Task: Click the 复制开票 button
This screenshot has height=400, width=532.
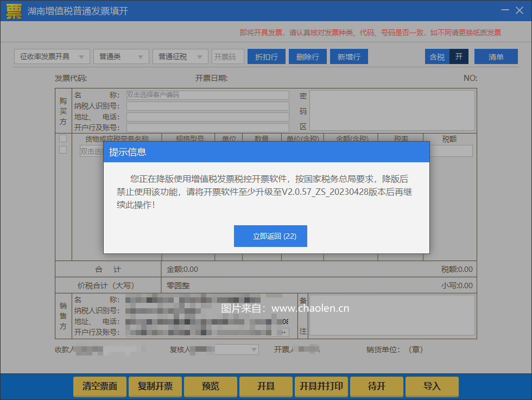Action: [155, 386]
